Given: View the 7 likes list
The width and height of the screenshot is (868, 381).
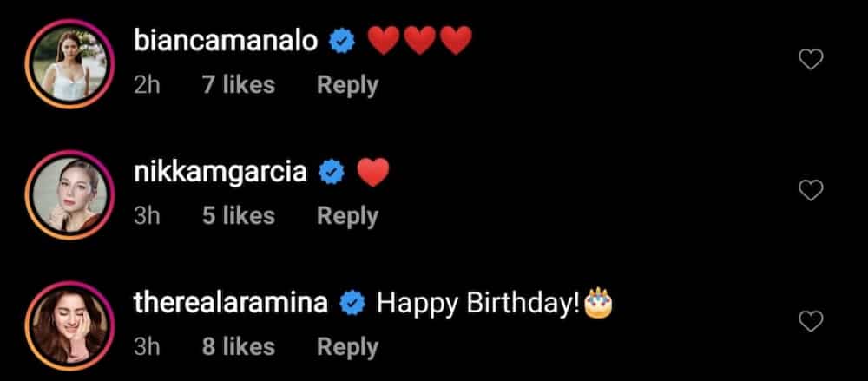Looking at the screenshot, I should [238, 85].
